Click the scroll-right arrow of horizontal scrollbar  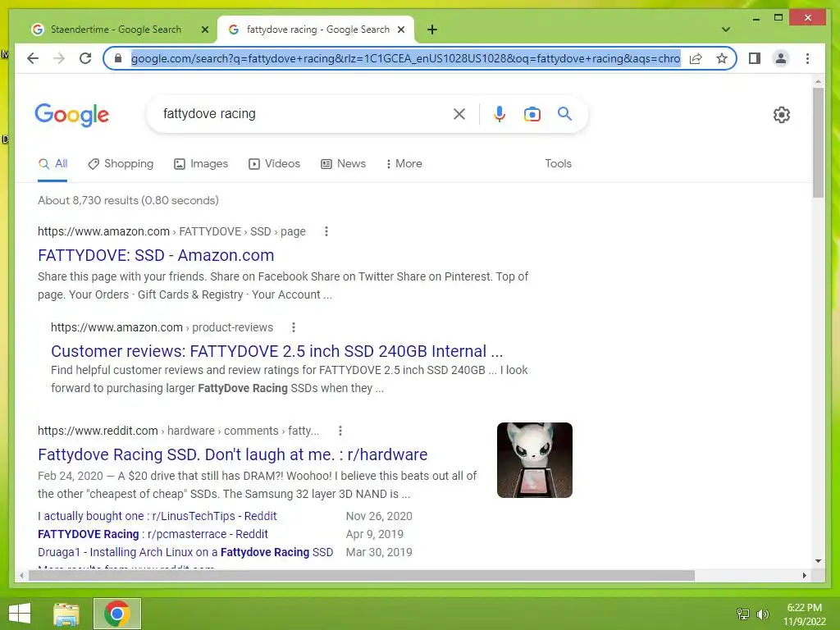[x=804, y=575]
